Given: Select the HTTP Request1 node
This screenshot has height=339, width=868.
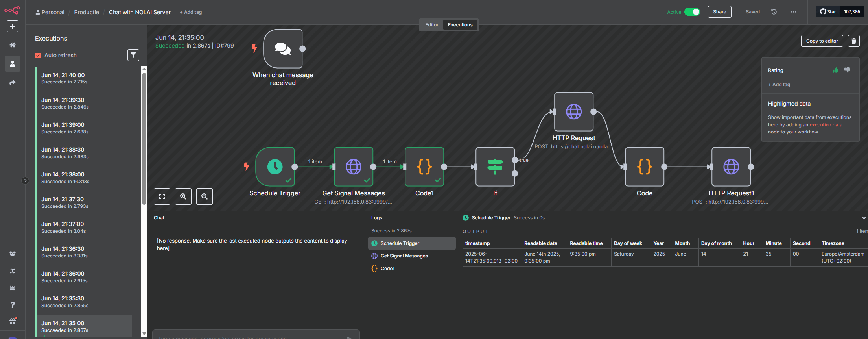Looking at the screenshot, I should point(731,167).
